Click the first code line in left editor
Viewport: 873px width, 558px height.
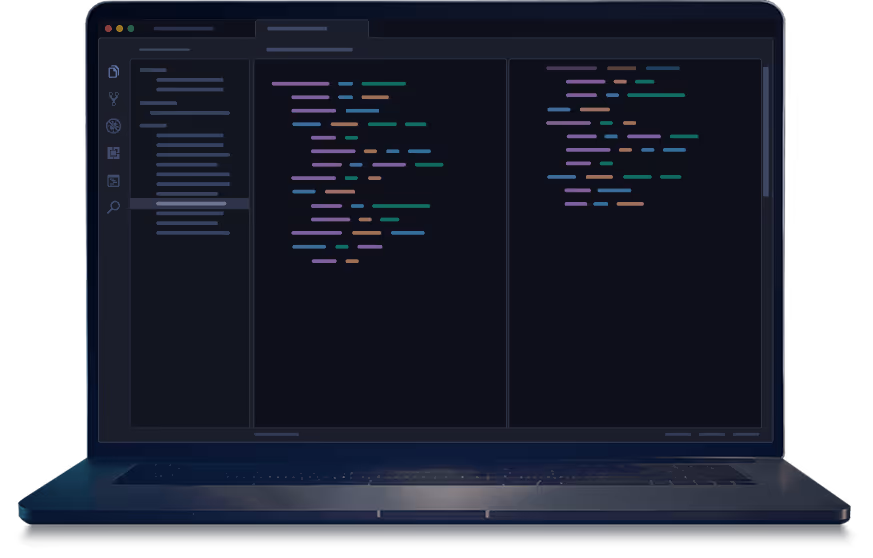click(x=300, y=84)
